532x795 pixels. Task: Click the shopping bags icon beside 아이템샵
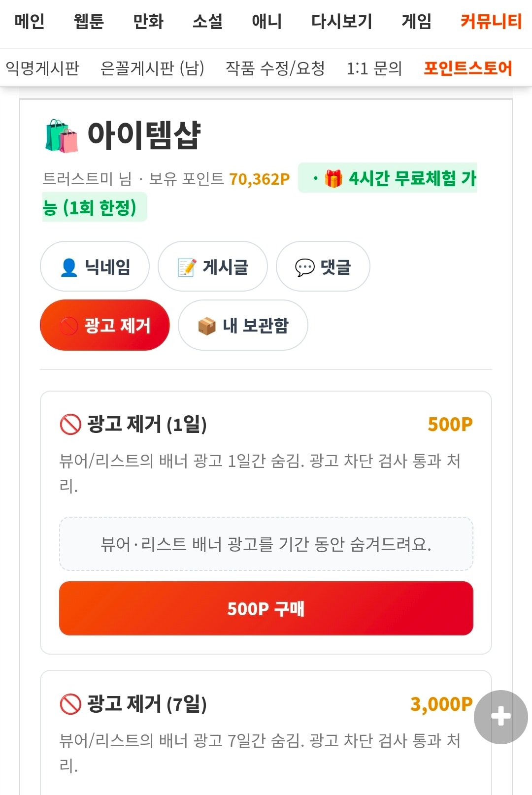pos(62,136)
